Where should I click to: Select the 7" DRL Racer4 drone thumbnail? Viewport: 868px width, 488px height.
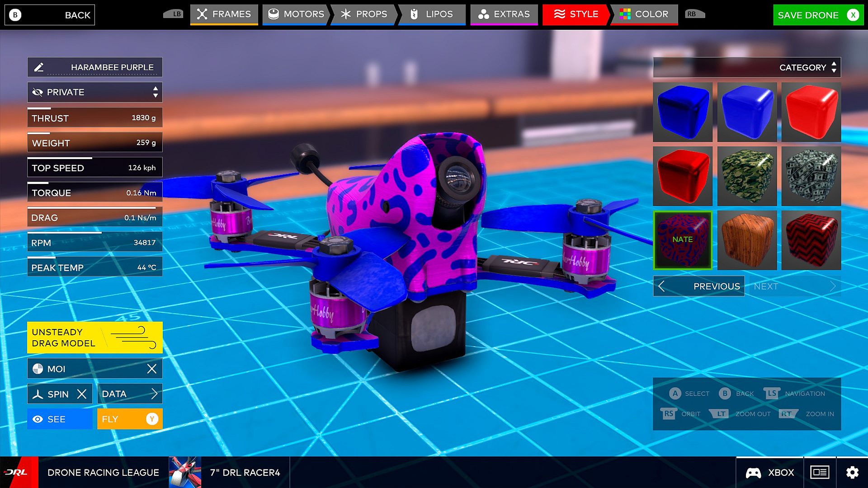[185, 473]
